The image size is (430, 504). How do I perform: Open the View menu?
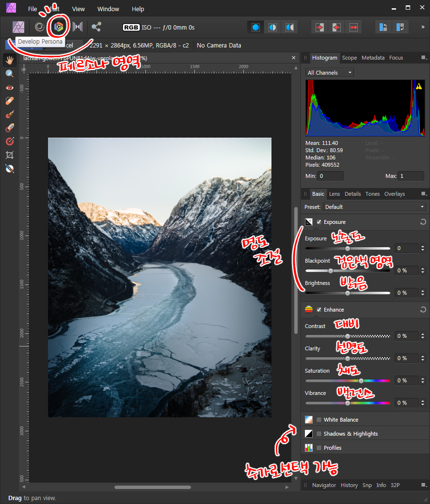click(78, 9)
